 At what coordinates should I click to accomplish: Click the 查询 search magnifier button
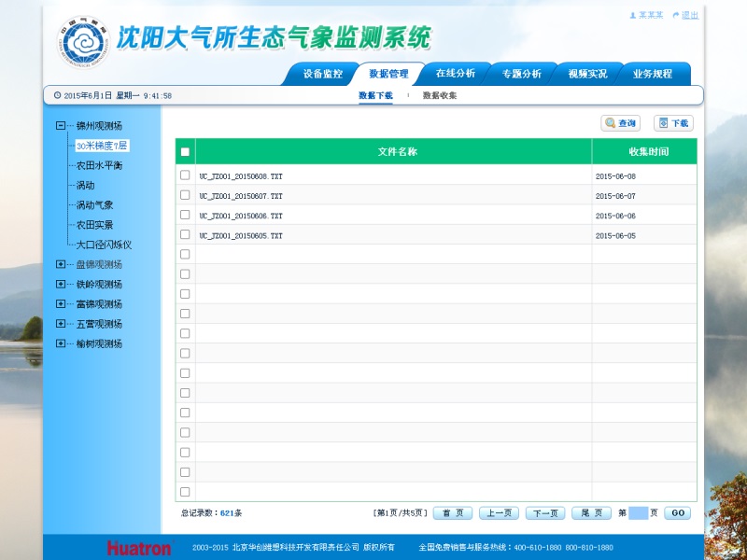tap(620, 123)
